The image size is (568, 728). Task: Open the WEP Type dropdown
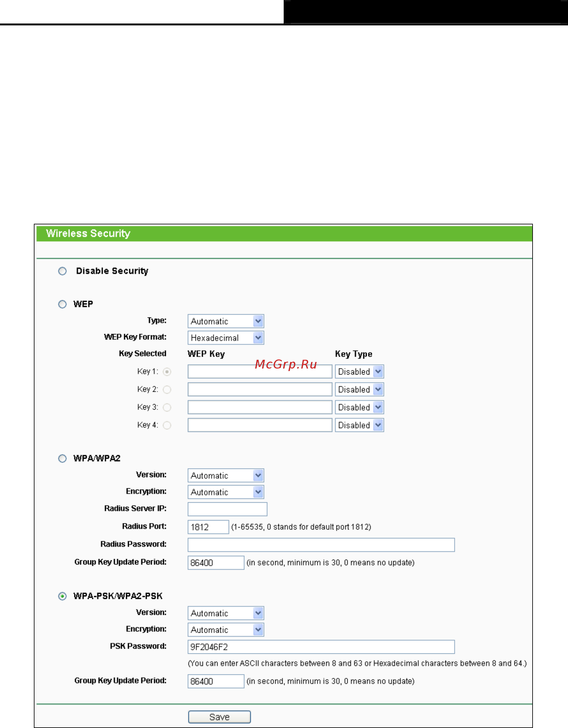226,321
